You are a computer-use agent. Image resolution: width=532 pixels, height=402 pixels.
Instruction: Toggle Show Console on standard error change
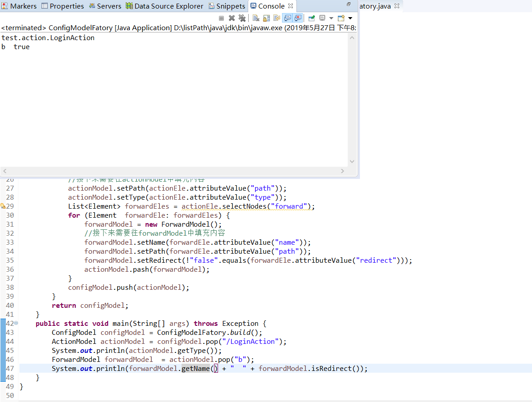coord(298,18)
